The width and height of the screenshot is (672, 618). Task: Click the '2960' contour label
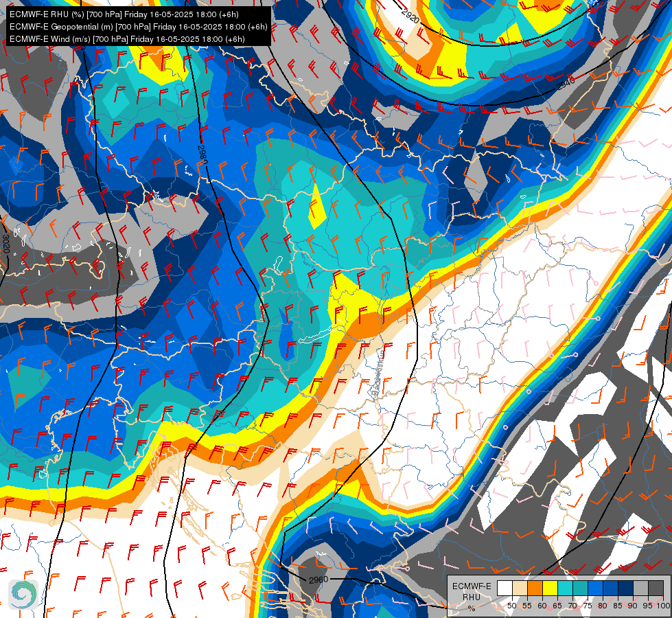(318, 580)
